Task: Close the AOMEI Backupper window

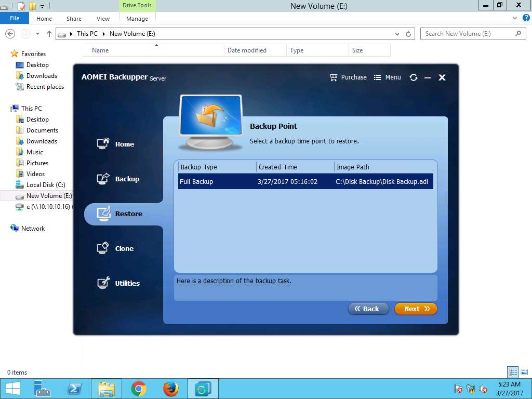Action: (x=442, y=78)
